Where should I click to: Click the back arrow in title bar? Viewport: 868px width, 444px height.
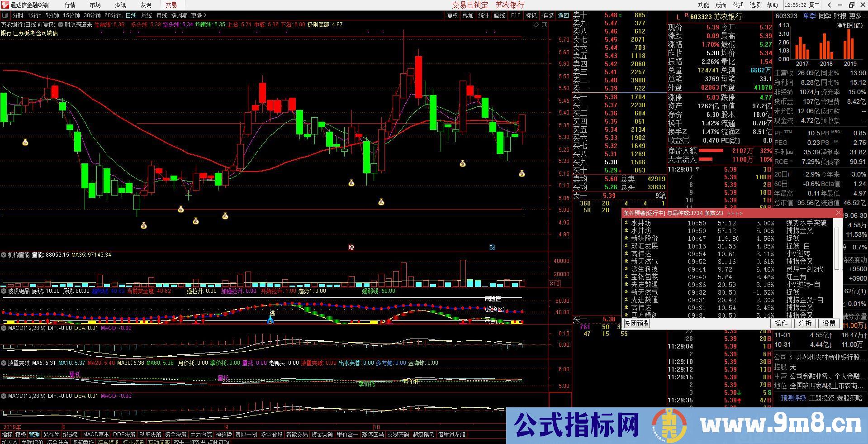[x=830, y=5]
